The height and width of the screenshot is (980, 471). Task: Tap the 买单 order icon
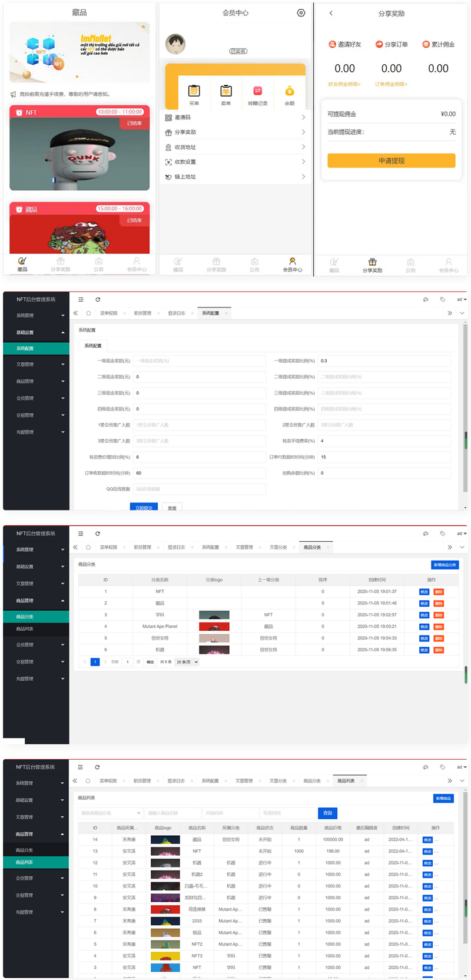194,91
